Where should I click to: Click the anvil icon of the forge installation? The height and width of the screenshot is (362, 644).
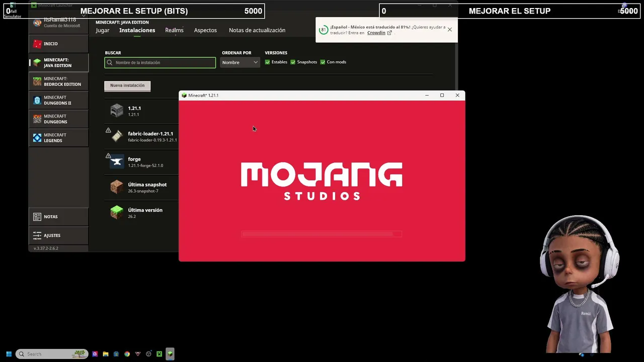click(x=117, y=162)
